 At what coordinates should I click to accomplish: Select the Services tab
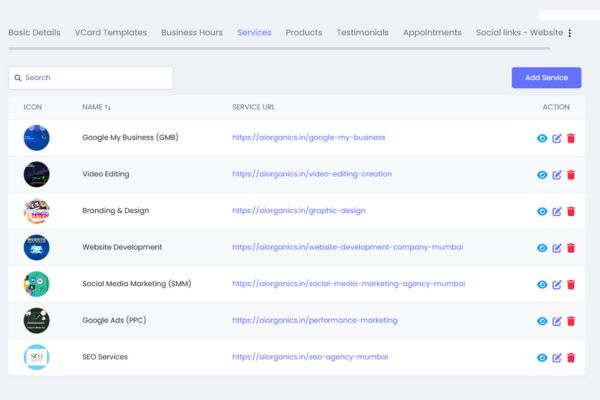[254, 33]
